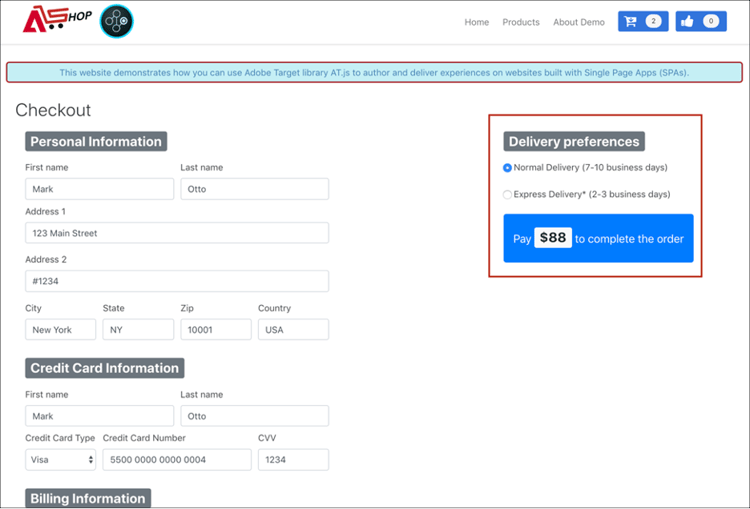Click the credit card First name field
The width and height of the screenshot is (750, 509).
pyautogui.click(x=99, y=416)
